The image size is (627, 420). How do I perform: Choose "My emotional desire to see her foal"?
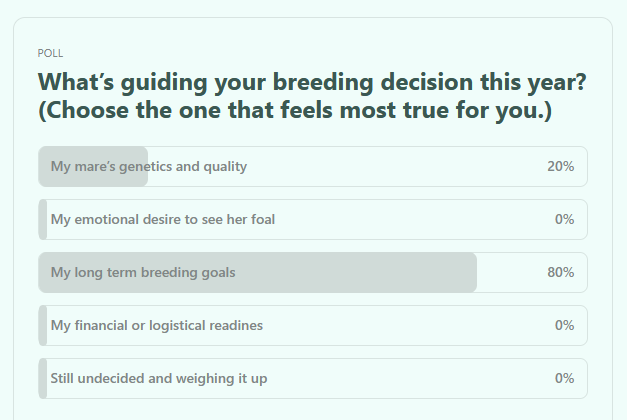(162, 219)
